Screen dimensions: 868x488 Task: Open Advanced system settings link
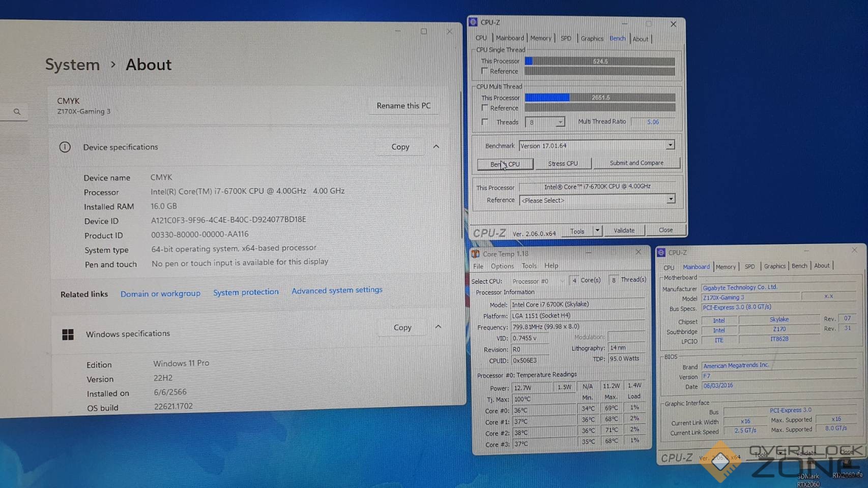point(337,290)
